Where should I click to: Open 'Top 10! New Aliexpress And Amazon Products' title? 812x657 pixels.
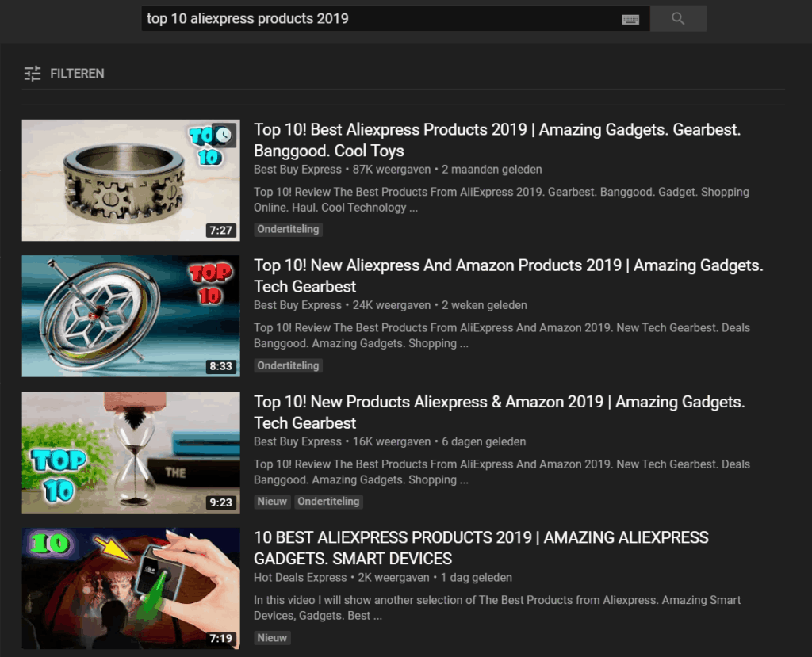[508, 276]
